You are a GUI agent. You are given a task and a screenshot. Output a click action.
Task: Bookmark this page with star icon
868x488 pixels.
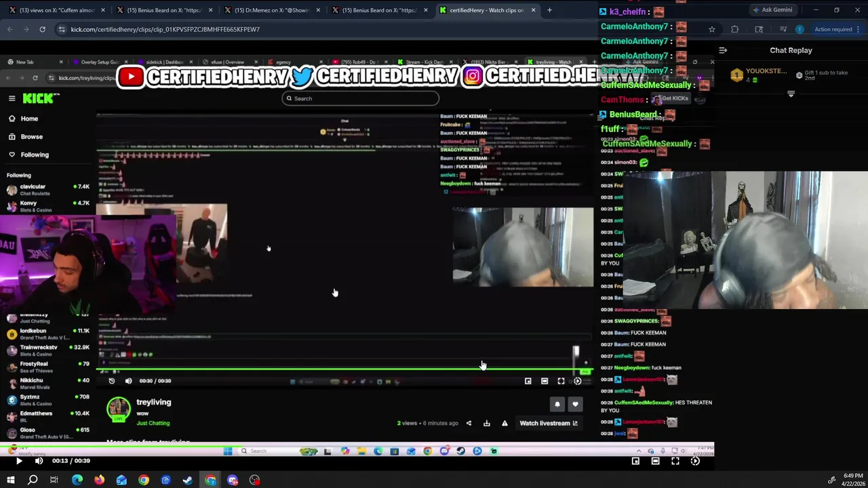711,29
